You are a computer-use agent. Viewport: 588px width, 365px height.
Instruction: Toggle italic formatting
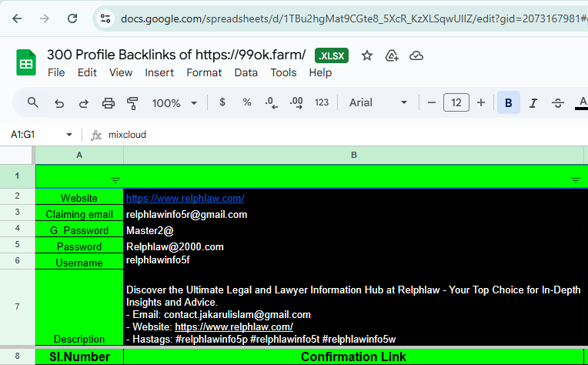pyautogui.click(x=533, y=102)
